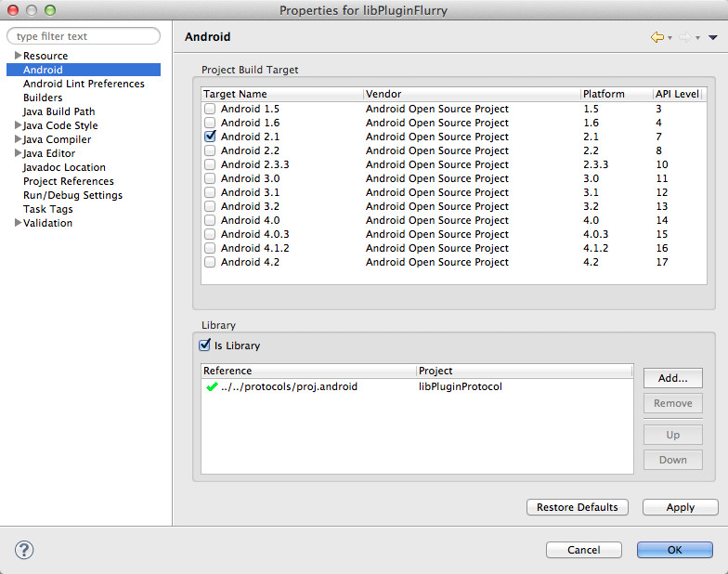The height and width of the screenshot is (574, 728).
Task: Sort by the Vendor column header
Action: (x=472, y=94)
